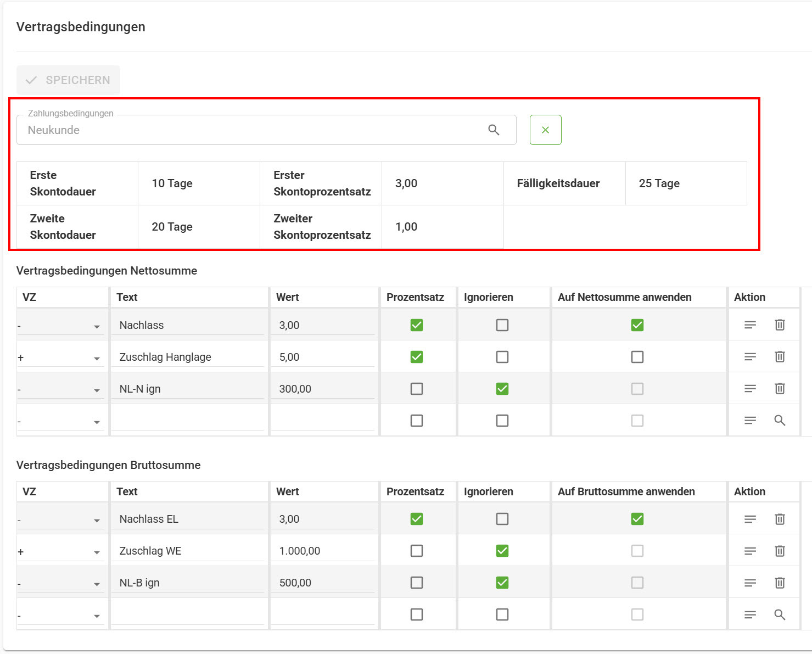Screen dimensions: 812x654
Task: Click search icon in empty Bruttosumme row
Action: click(780, 614)
